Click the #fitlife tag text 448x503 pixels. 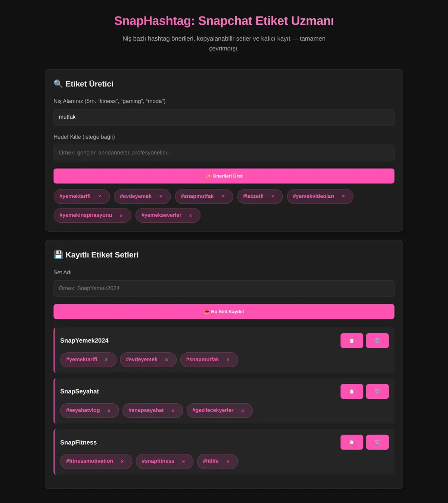[211, 461]
